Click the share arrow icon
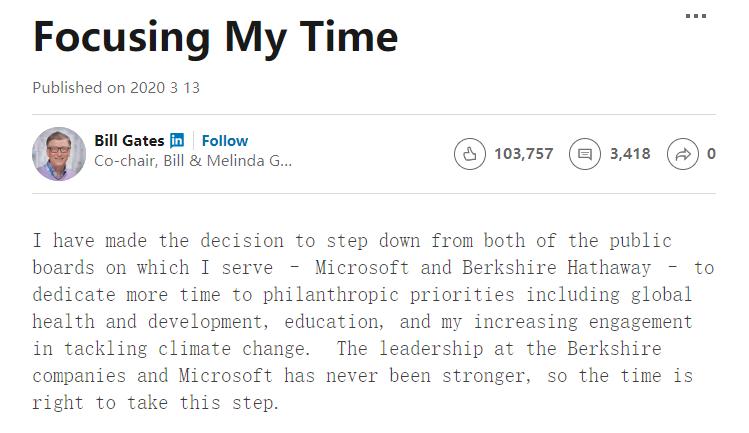This screenshot has width=749, height=433. pos(683,154)
